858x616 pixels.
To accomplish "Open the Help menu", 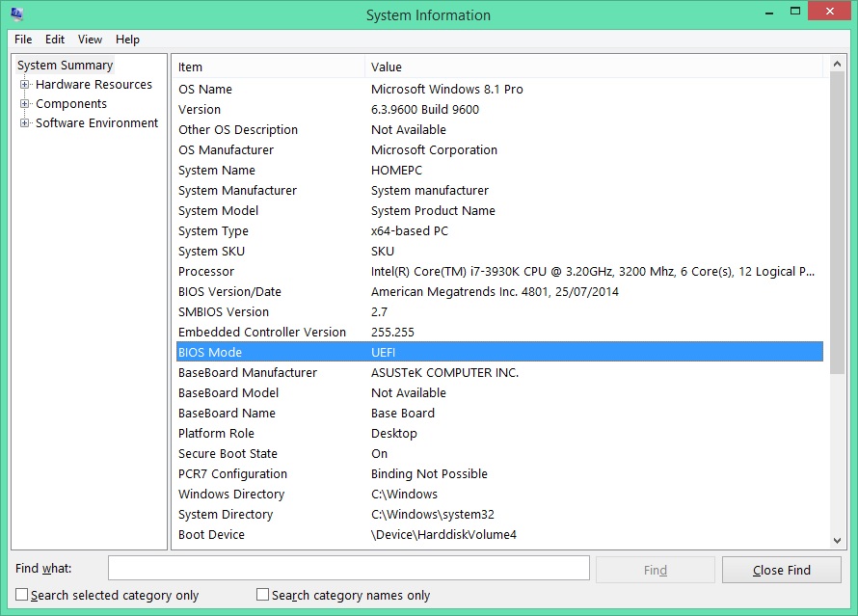I will [x=127, y=40].
